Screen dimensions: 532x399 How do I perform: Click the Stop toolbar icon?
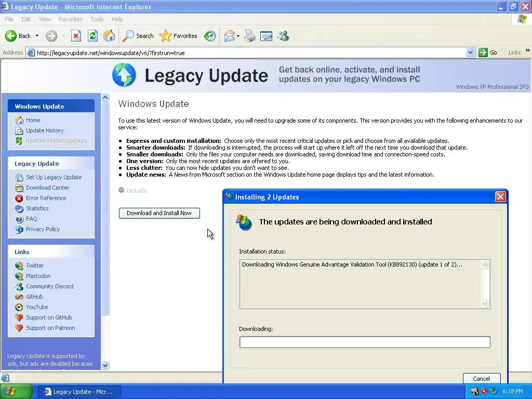pos(76,36)
